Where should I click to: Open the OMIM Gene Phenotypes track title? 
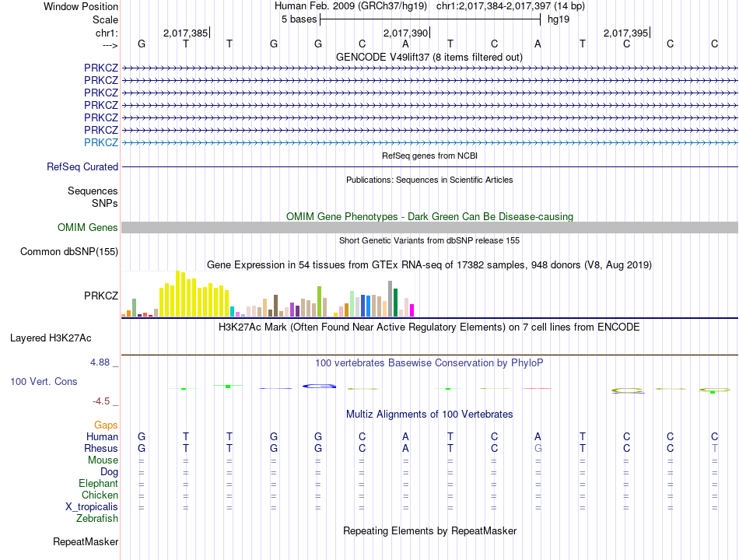(430, 216)
